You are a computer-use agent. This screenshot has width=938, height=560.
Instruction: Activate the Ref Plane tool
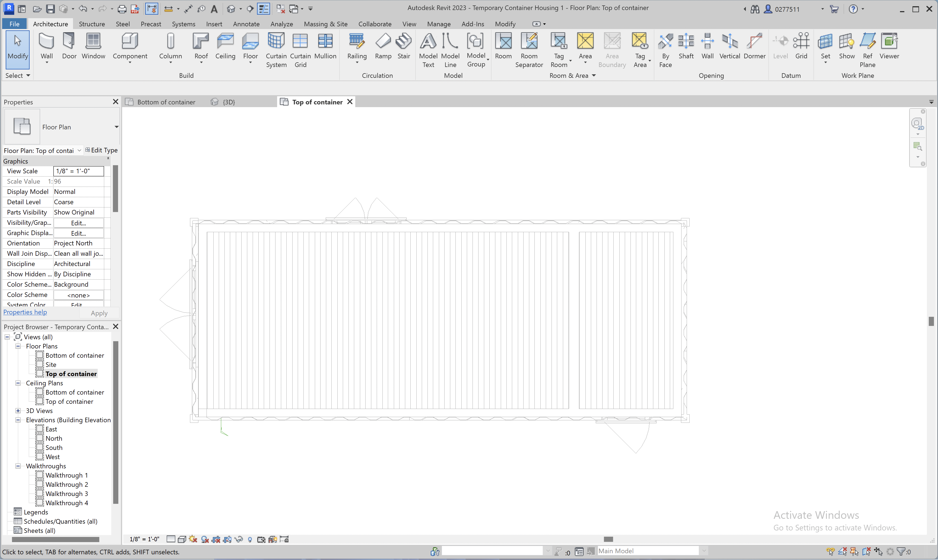tap(867, 49)
